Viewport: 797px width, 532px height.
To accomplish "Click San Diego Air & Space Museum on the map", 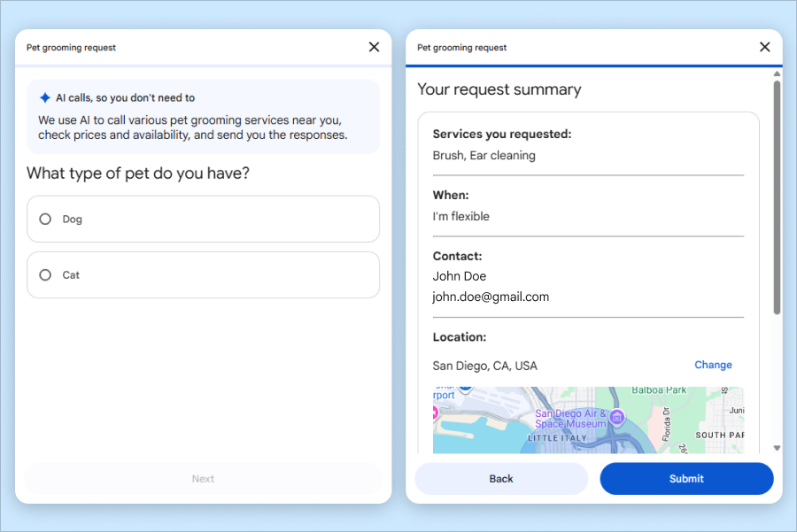I will tap(569, 418).
